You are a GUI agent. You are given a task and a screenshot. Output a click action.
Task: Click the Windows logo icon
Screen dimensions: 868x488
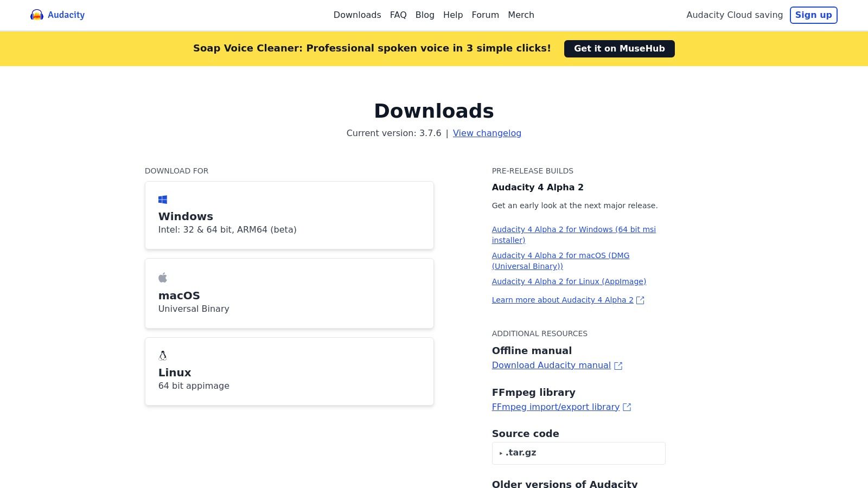click(x=163, y=200)
